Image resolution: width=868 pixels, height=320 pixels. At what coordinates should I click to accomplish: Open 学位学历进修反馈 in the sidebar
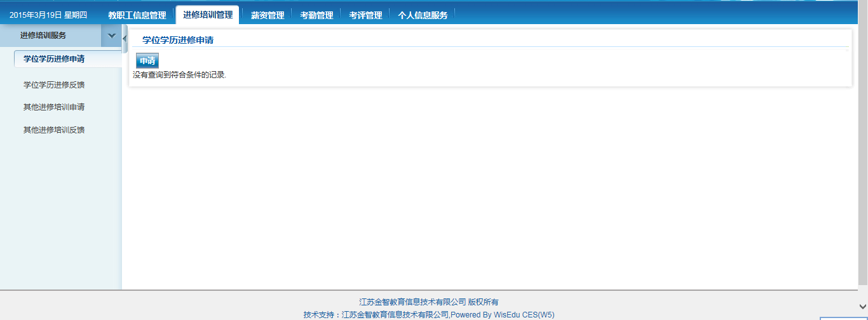(x=54, y=84)
